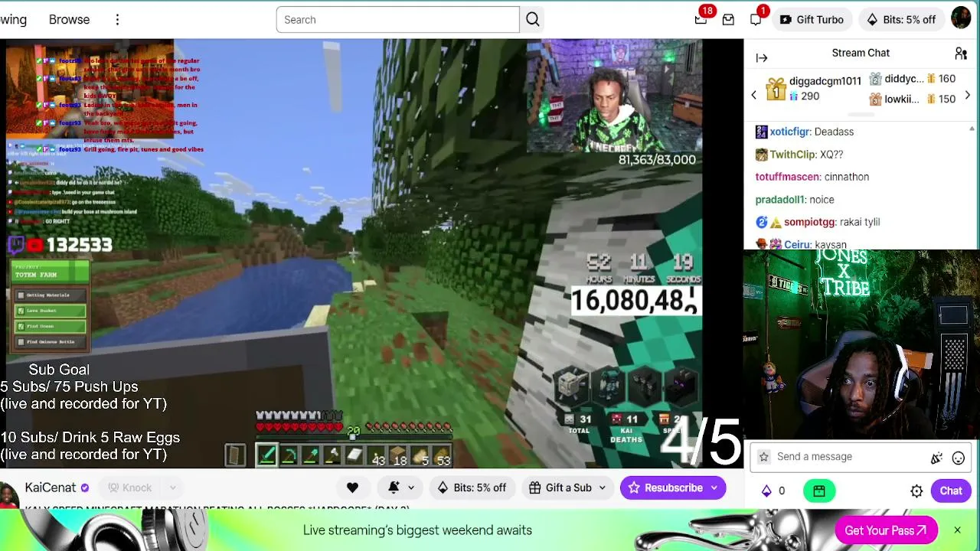Expand the Knock dropdown arrow

172,487
